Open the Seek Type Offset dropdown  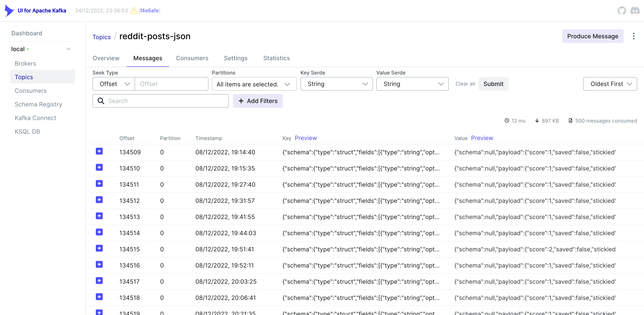(x=114, y=84)
